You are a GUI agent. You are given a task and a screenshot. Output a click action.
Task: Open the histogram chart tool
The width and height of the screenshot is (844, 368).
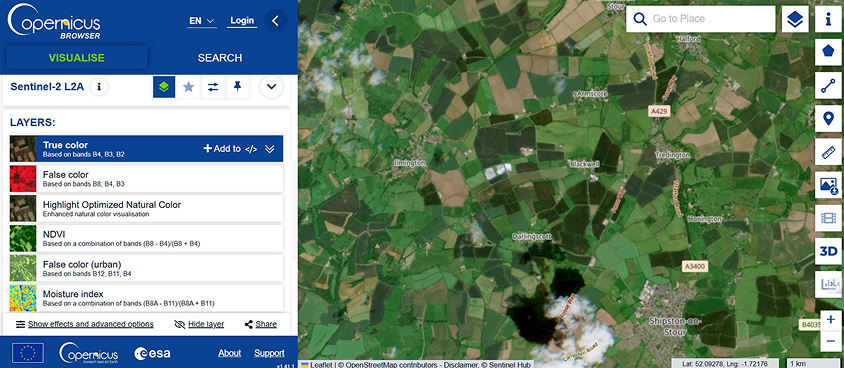coord(828,285)
